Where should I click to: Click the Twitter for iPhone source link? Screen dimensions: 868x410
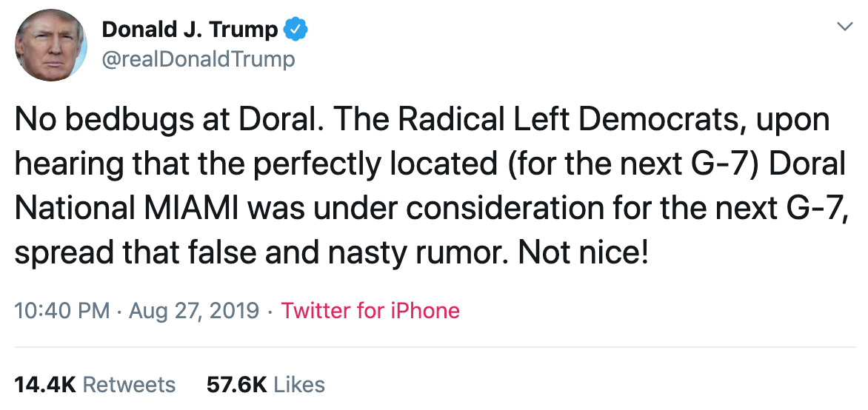[x=370, y=311]
